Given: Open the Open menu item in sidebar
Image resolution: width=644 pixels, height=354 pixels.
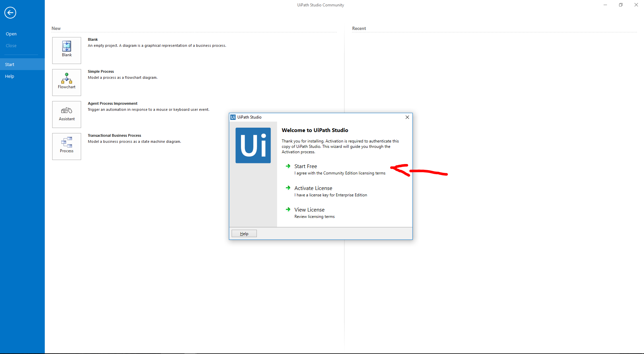Looking at the screenshot, I should [x=11, y=34].
